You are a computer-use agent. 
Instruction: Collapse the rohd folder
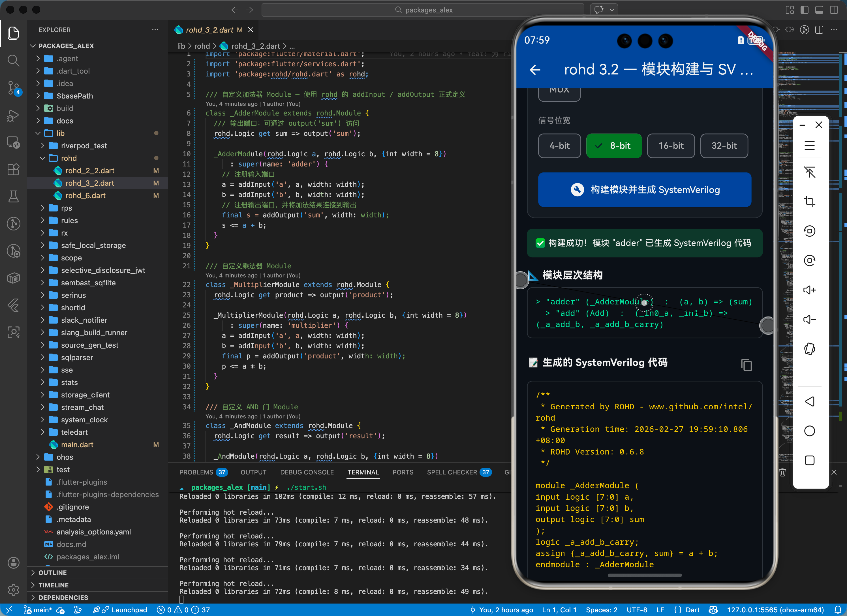[69, 158]
